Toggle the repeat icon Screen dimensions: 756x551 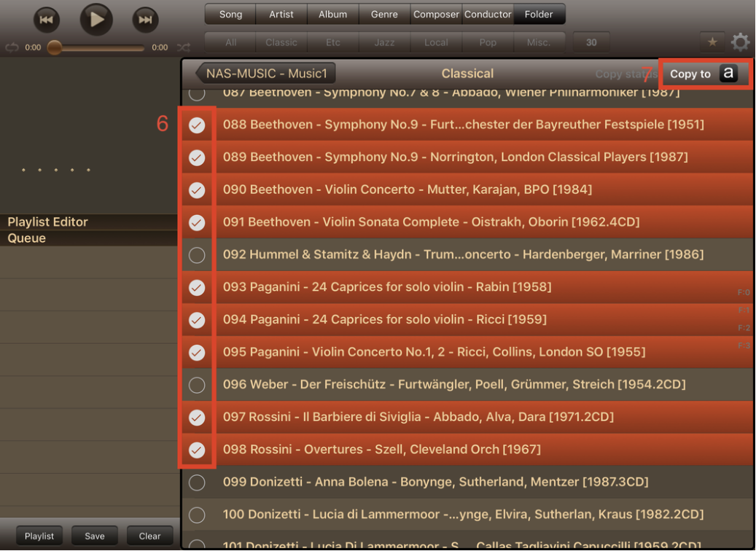click(x=12, y=47)
